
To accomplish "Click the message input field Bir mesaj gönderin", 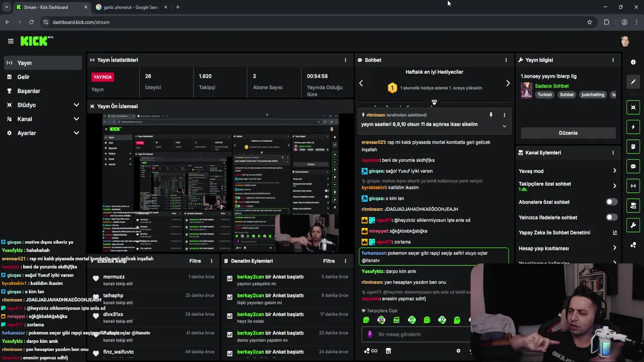I will tap(416, 334).
